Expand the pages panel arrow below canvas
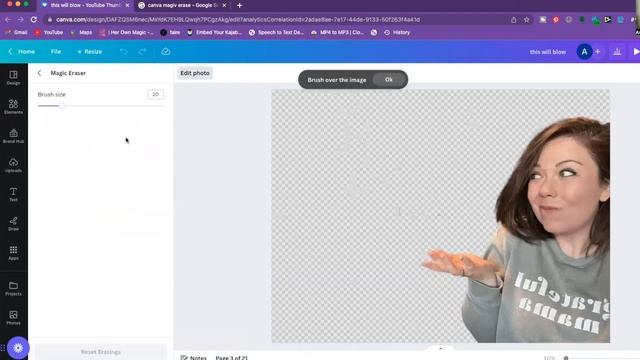This screenshot has width=640, height=360. [440, 349]
